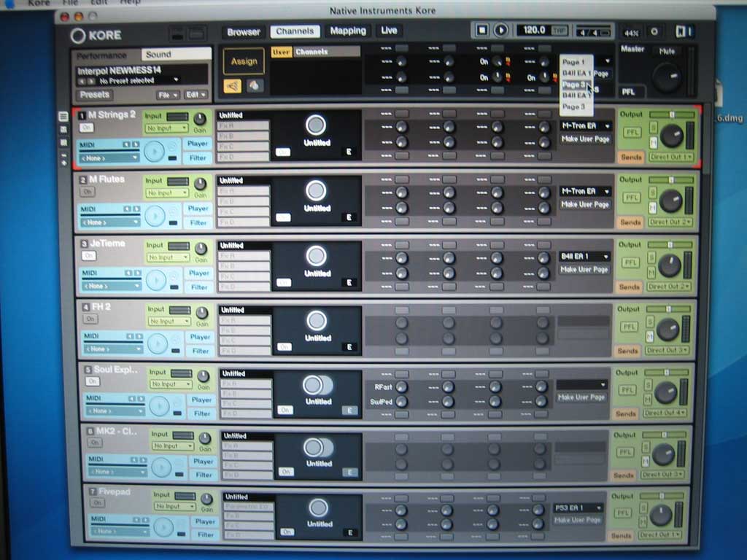
Task: Click the double-circle sound icon in MK2 slot
Action: tap(318, 448)
